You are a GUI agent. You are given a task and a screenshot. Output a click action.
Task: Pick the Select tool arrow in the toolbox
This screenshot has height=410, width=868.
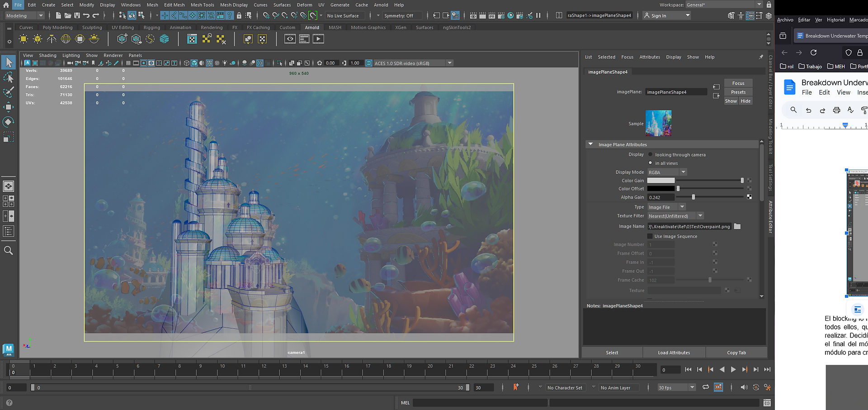pos(9,62)
